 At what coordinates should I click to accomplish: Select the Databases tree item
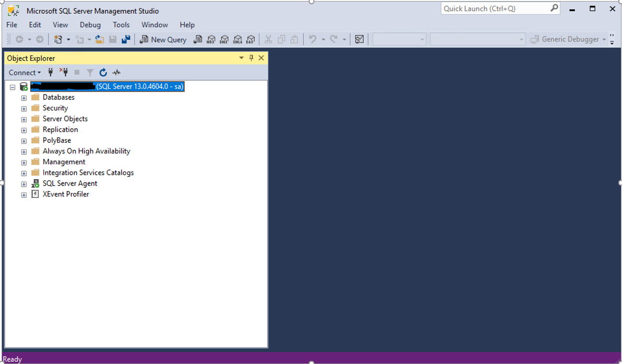(59, 97)
